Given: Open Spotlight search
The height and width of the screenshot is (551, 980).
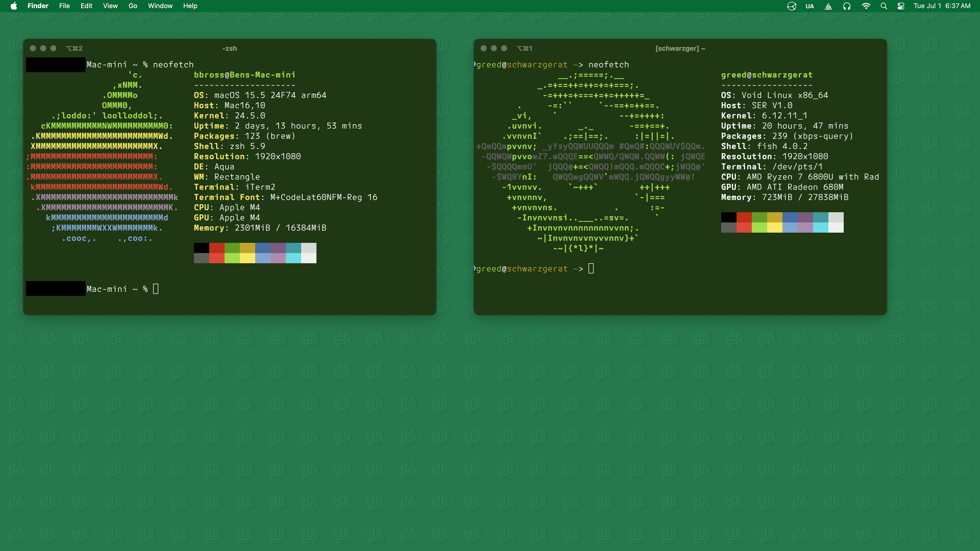Looking at the screenshot, I should (884, 6).
